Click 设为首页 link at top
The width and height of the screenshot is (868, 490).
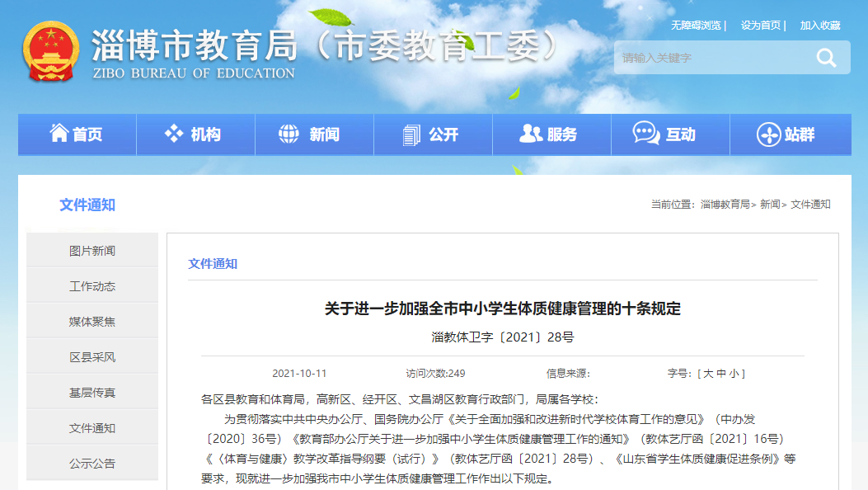760,26
